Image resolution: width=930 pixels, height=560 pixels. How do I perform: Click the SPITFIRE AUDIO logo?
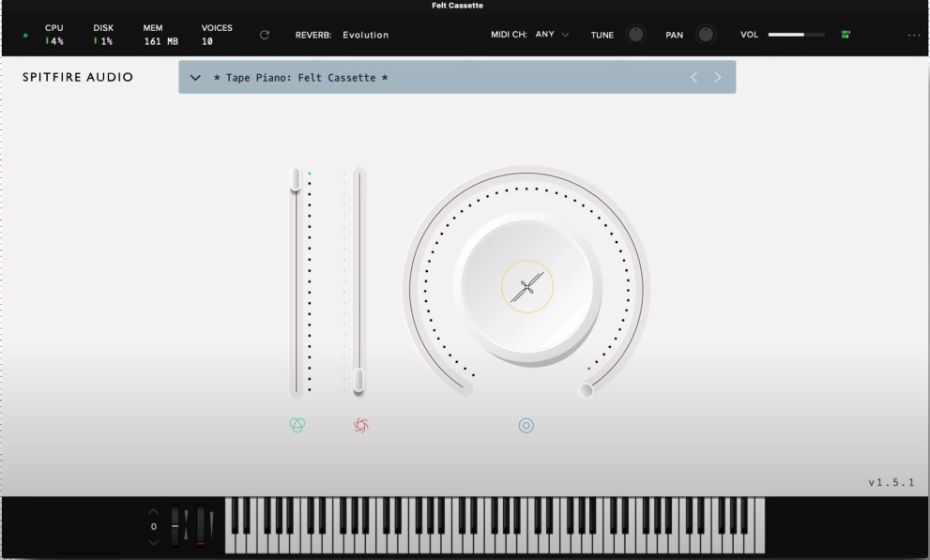(78, 77)
